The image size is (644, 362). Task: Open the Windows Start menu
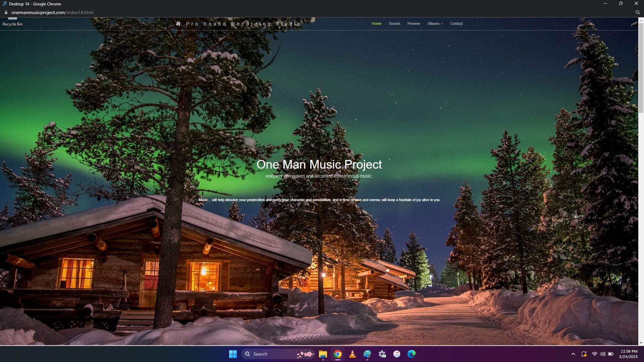click(233, 354)
